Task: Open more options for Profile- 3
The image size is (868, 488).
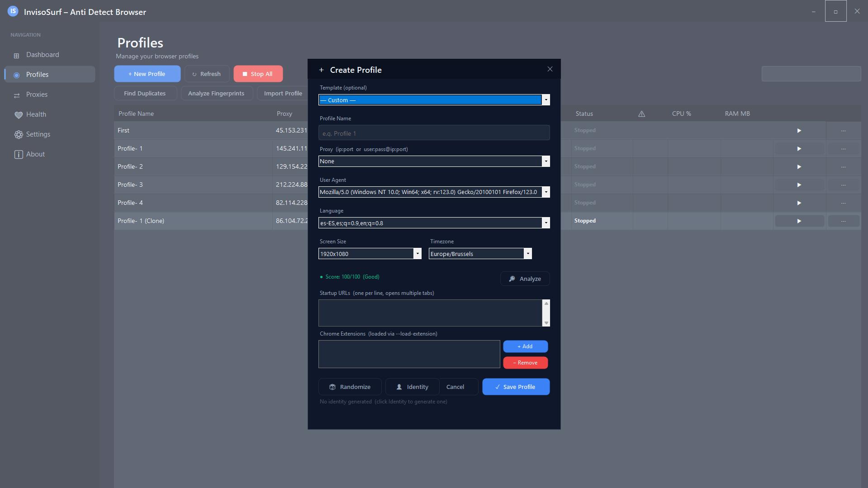Action: (843, 185)
